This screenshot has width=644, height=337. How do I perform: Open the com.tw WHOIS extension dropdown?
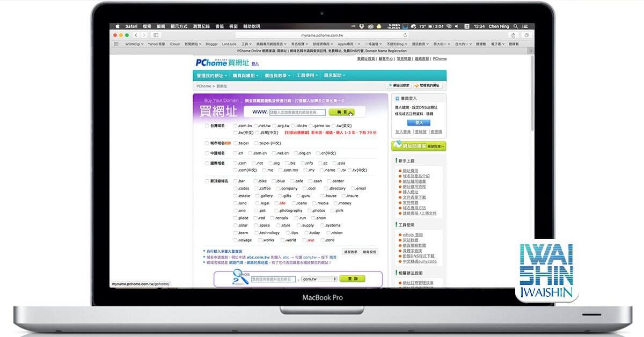point(319,279)
